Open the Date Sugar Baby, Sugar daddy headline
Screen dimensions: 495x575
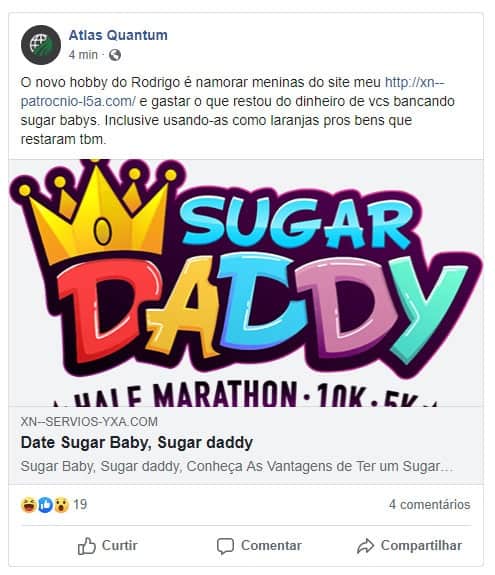tap(137, 443)
